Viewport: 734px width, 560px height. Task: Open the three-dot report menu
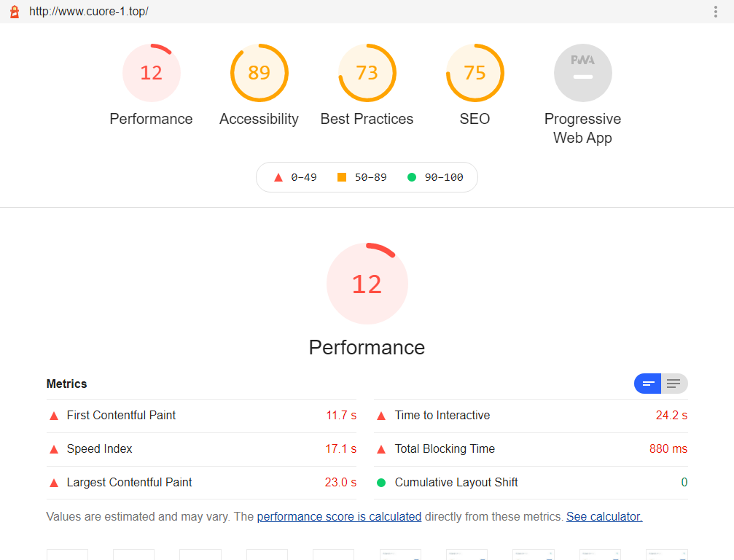(715, 12)
